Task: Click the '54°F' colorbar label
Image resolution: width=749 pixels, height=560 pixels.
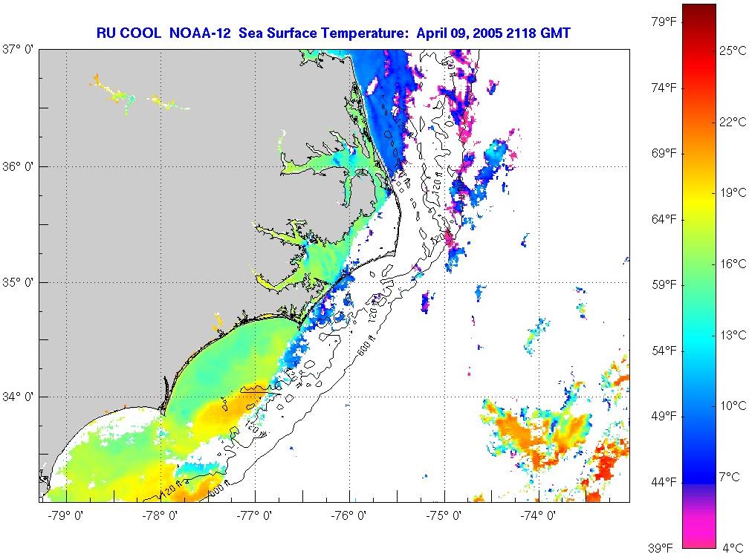Action: [664, 351]
